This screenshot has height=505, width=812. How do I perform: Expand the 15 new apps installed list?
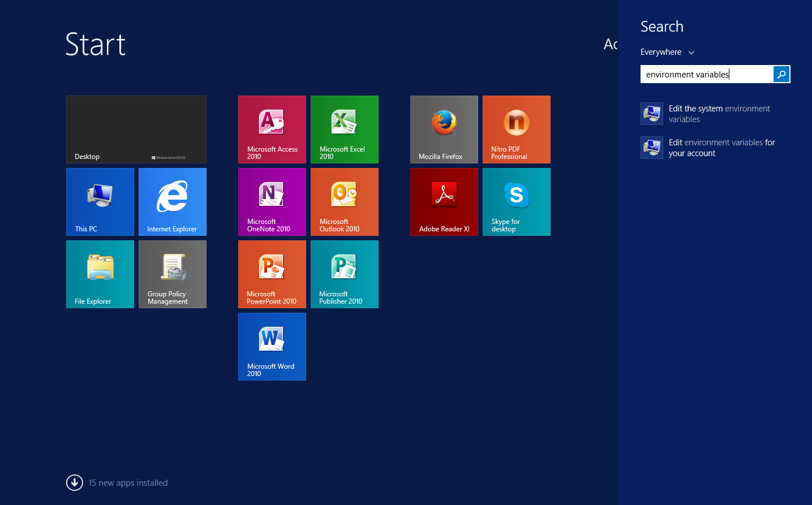click(74, 482)
